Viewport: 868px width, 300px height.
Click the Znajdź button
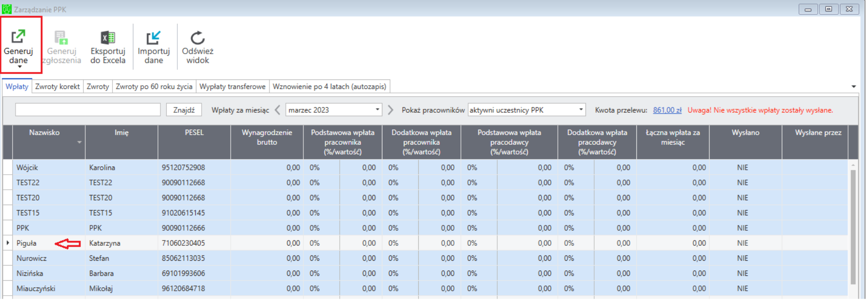(184, 110)
